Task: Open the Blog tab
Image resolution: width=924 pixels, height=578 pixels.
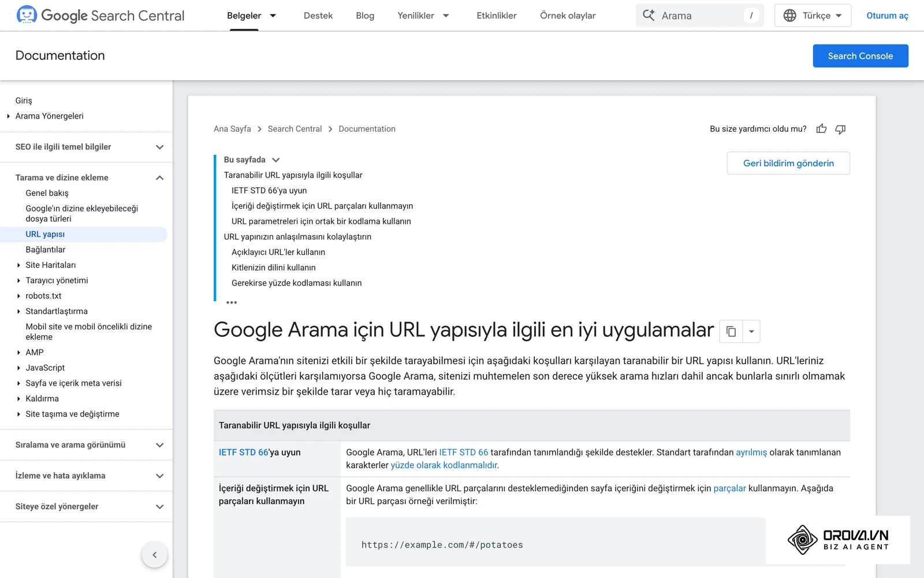Action: 365,16
